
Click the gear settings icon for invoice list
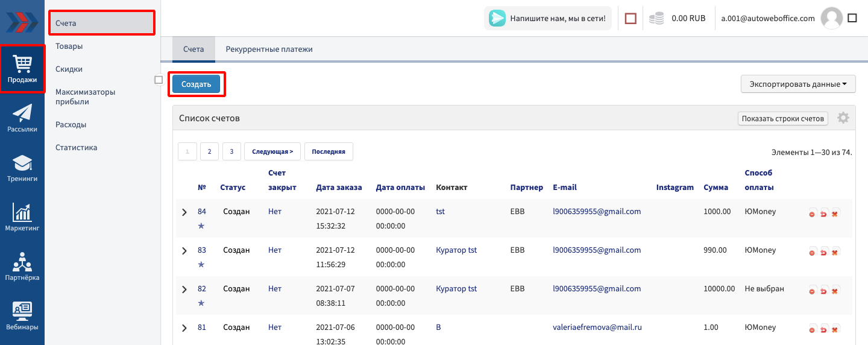tap(843, 118)
